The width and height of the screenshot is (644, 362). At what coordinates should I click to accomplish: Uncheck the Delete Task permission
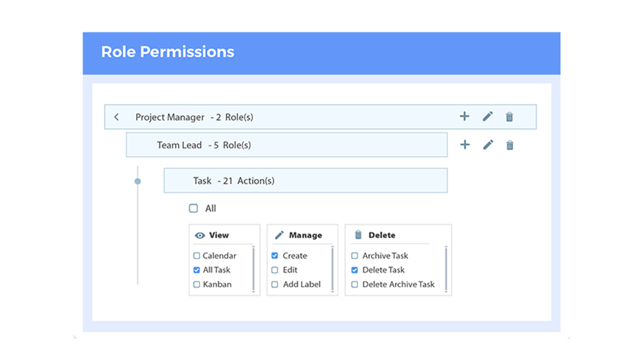[355, 270]
